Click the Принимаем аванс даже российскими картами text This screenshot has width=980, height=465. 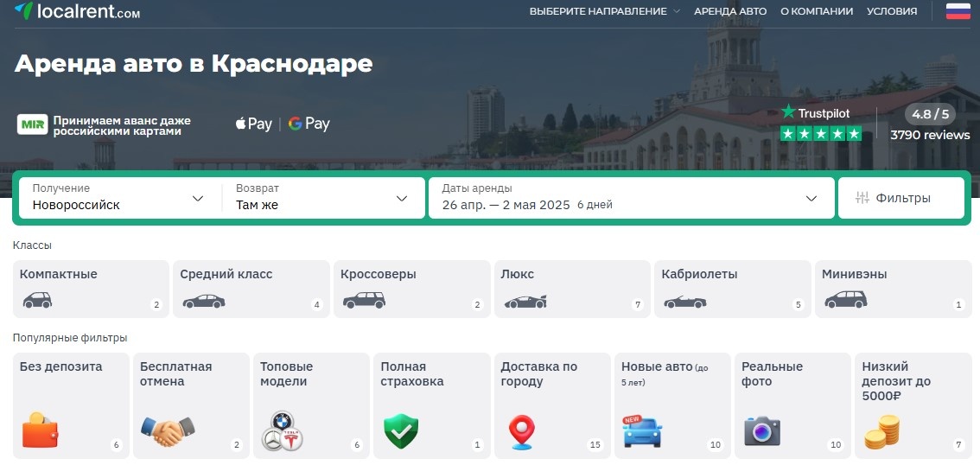122,125
